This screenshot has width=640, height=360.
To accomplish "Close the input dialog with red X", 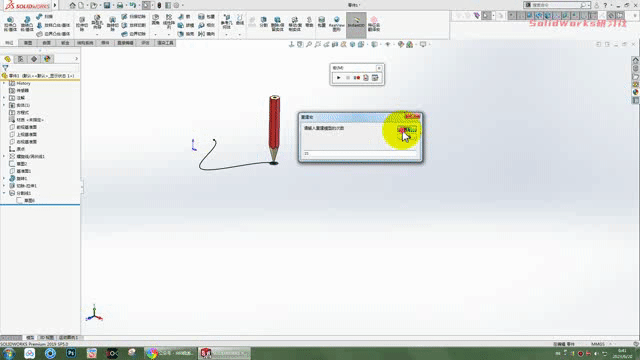I will (413, 117).
